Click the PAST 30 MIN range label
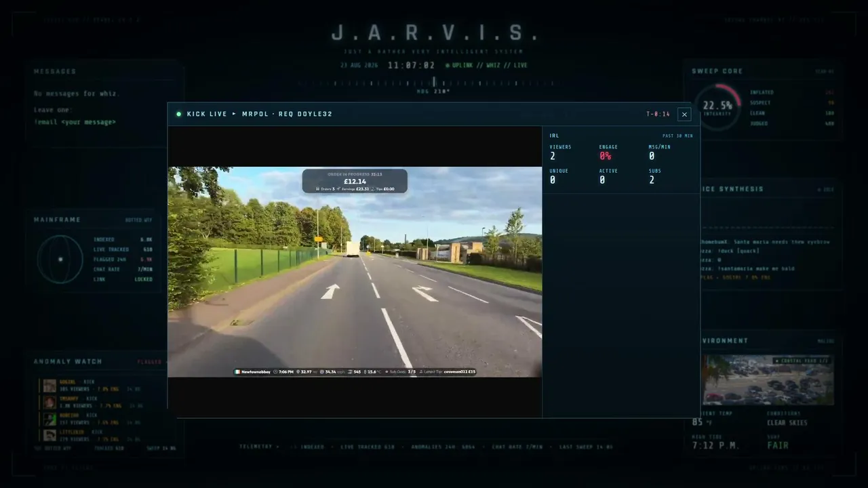Screen dimensions: 868x488 677,136
